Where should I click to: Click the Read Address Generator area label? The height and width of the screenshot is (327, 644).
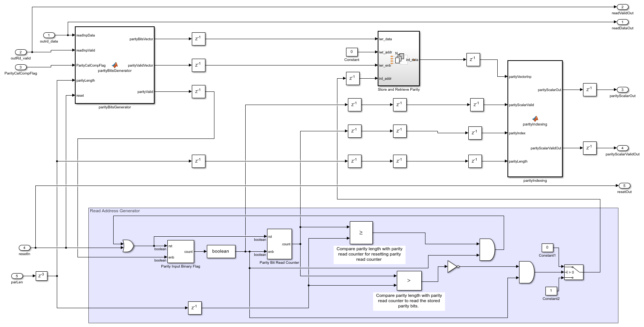pyautogui.click(x=115, y=211)
